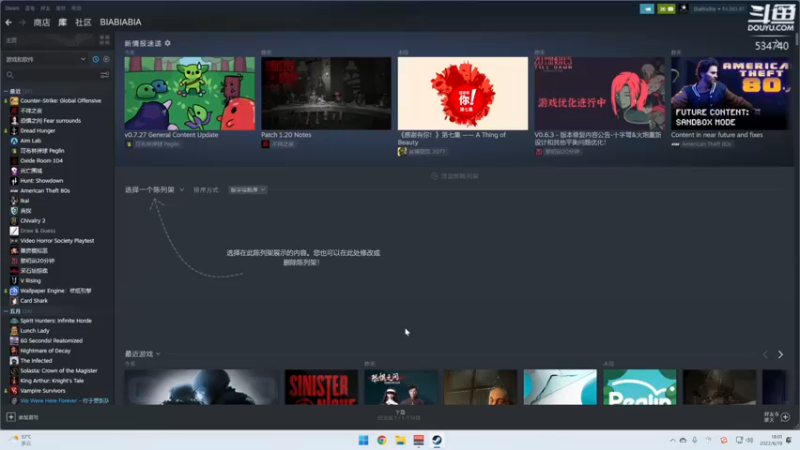Open news settings gear icon
The image size is (800, 450).
168,43
